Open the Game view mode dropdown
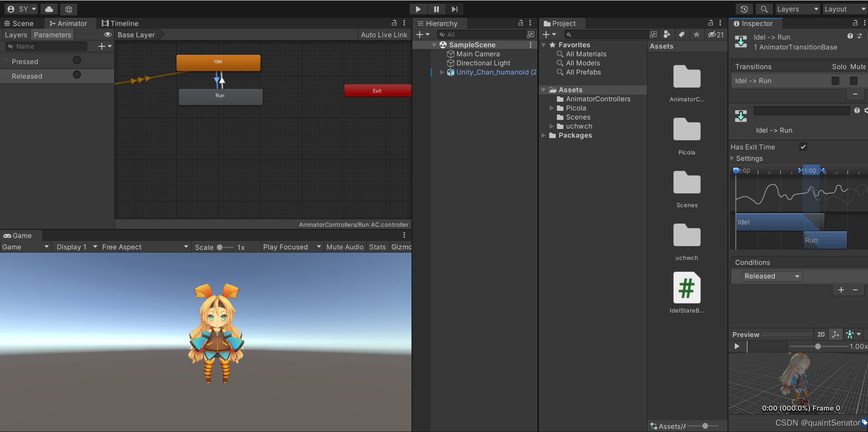This screenshot has width=868, height=432. (x=25, y=247)
